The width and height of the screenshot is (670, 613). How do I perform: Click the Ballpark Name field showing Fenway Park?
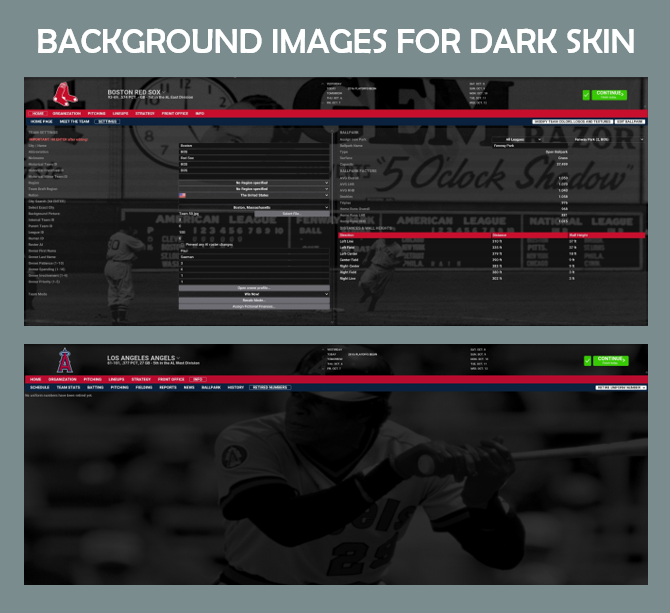pyautogui.click(x=568, y=146)
